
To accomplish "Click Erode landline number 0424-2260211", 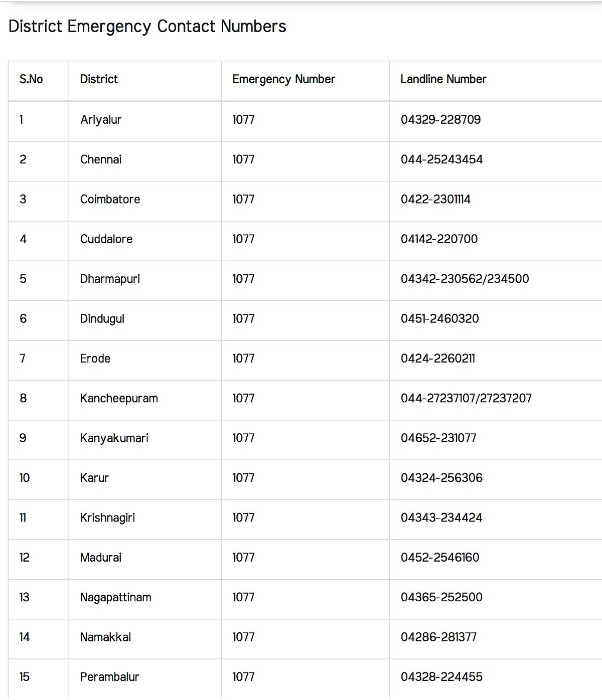I will click(437, 359).
